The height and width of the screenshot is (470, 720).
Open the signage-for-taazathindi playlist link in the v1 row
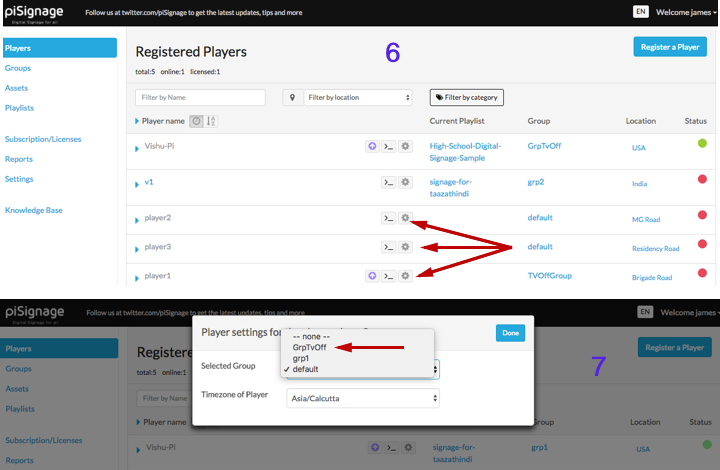(450, 188)
